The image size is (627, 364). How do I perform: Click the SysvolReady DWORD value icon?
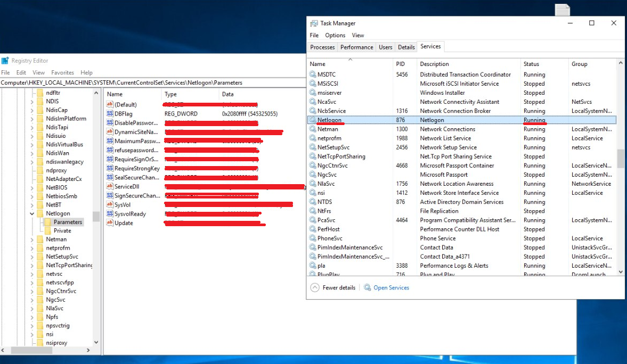(110, 214)
